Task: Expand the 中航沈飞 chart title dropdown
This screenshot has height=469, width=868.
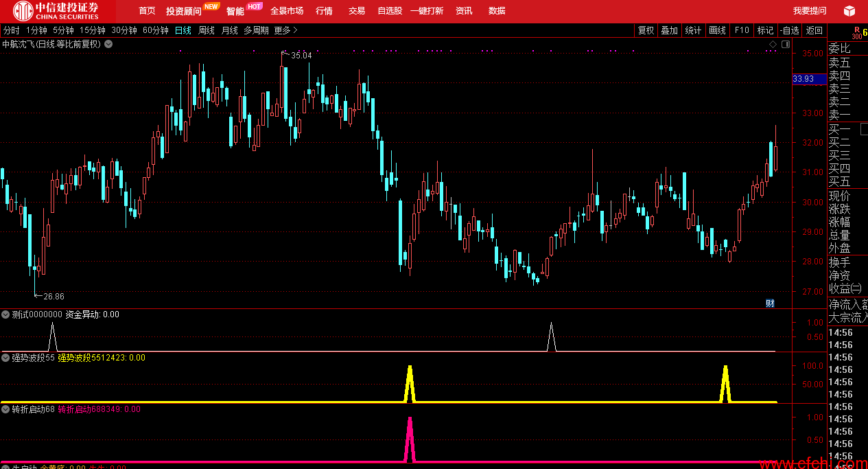Action: point(108,44)
